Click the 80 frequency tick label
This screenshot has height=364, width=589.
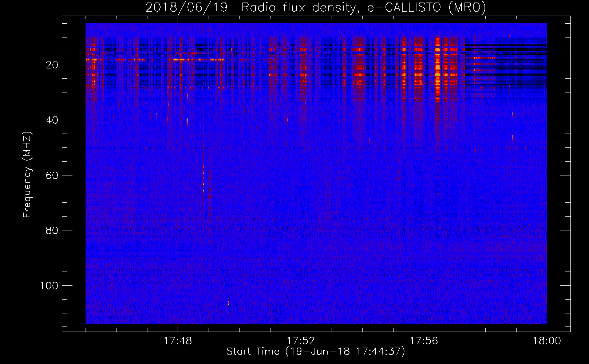click(x=52, y=230)
